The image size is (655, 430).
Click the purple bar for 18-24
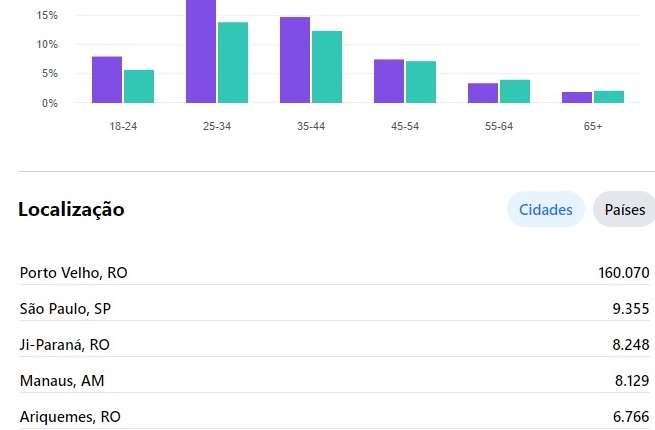[107, 80]
